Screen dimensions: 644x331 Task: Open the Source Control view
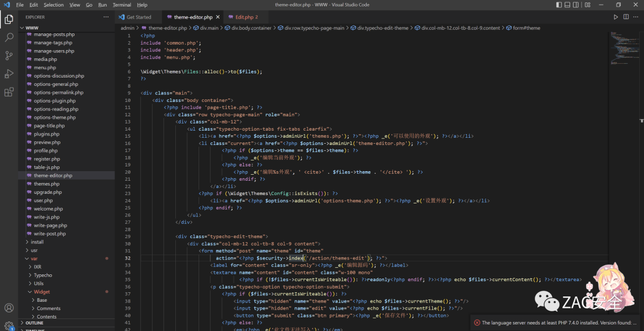click(x=9, y=55)
